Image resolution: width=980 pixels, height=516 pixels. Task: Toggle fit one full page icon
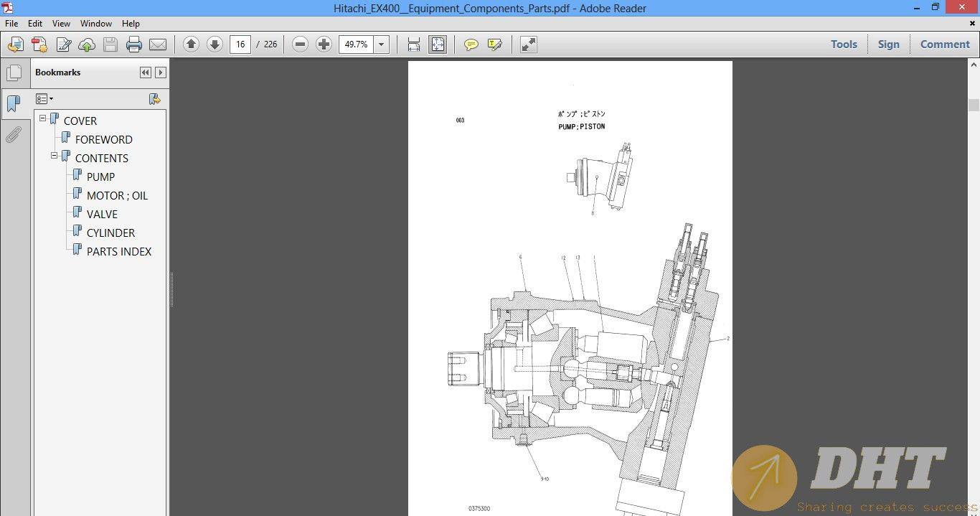tap(438, 44)
